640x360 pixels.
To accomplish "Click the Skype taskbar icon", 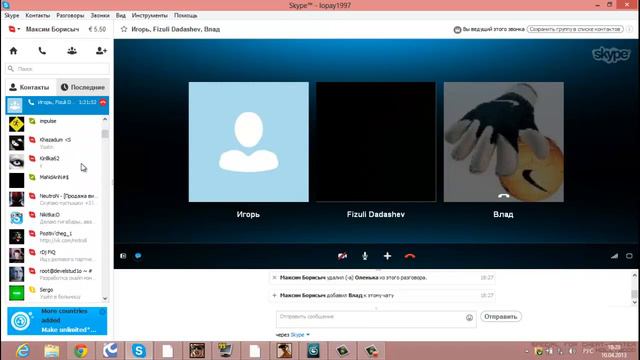I will 139,351.
